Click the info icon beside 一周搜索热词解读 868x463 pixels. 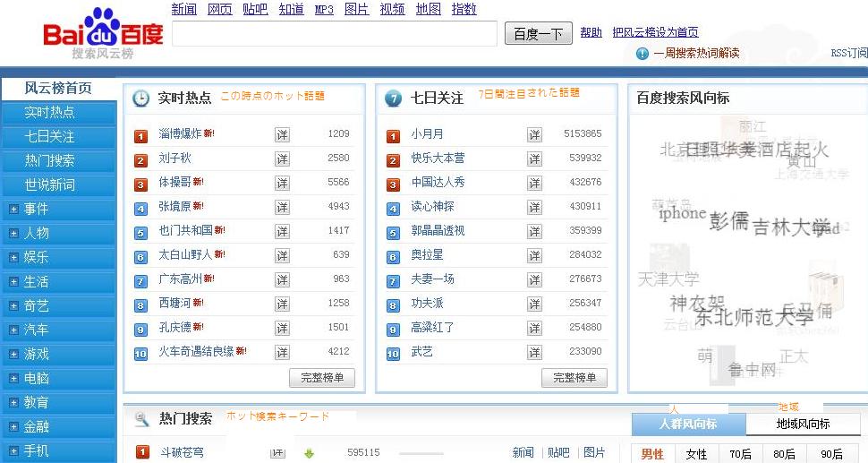point(642,54)
